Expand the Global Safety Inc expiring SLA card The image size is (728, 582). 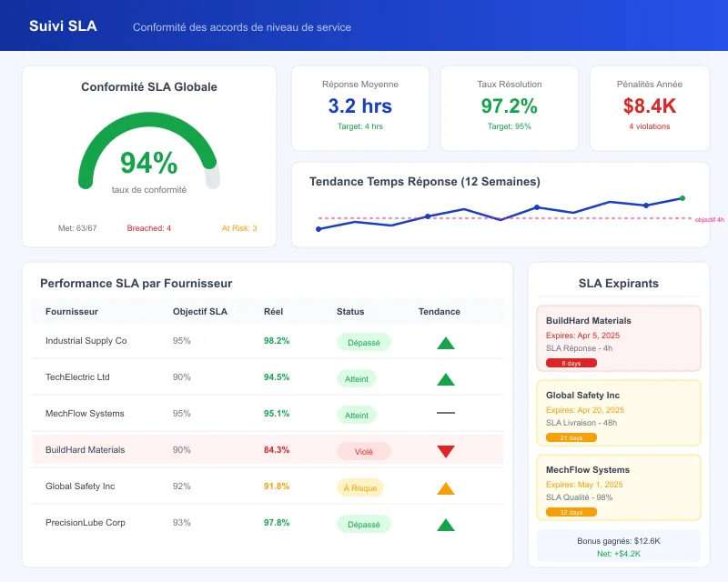click(619, 414)
